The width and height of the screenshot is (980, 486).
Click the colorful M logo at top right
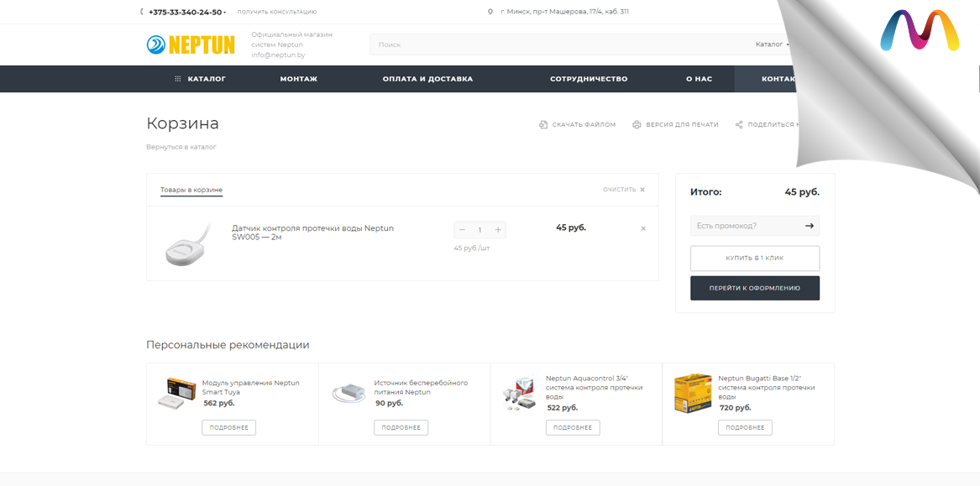pos(919,31)
